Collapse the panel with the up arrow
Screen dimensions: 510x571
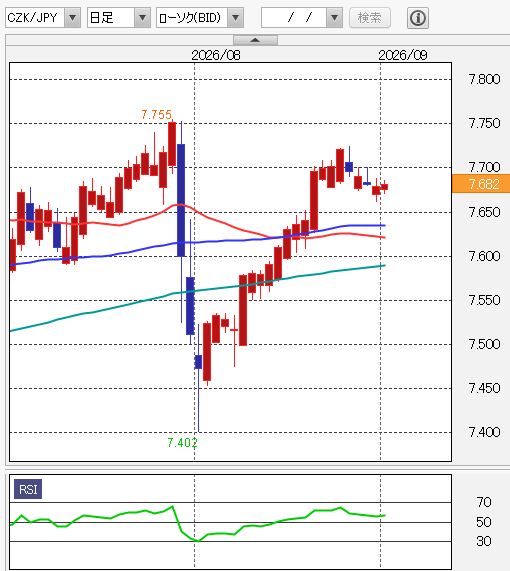[x=255, y=40]
